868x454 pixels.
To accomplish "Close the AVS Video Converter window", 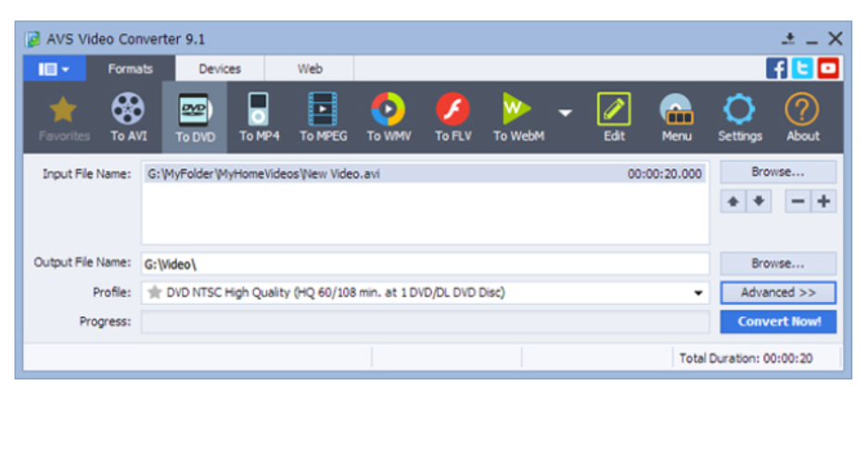I will click(836, 39).
